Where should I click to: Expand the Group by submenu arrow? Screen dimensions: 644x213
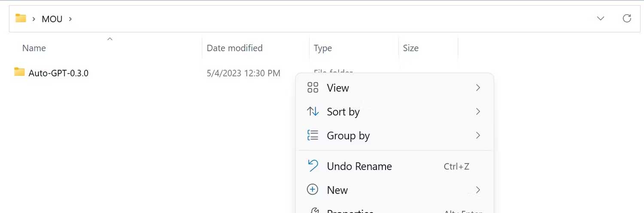click(478, 136)
